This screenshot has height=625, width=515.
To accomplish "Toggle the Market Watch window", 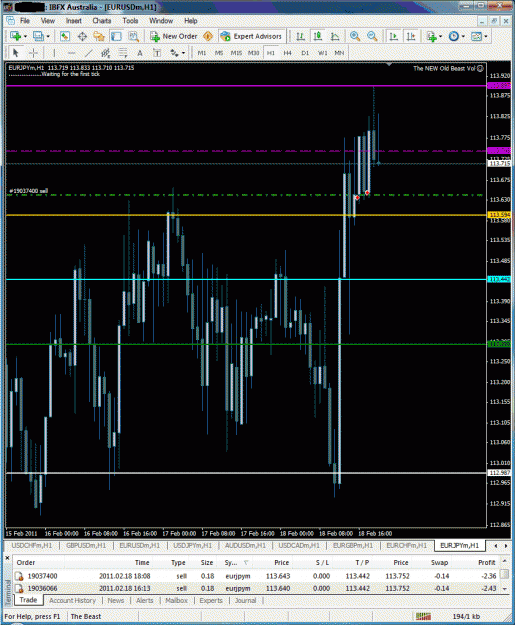I will (x=65, y=36).
